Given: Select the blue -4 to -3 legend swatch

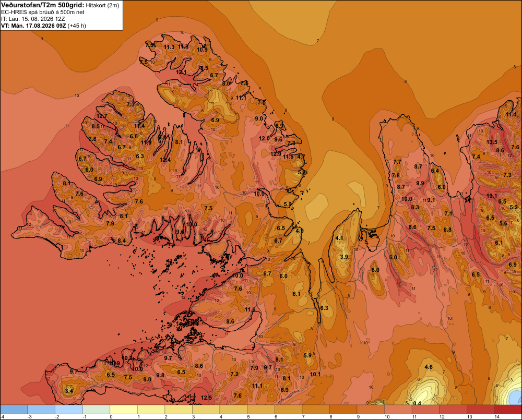Looking at the screenshot, I should click(14, 410).
